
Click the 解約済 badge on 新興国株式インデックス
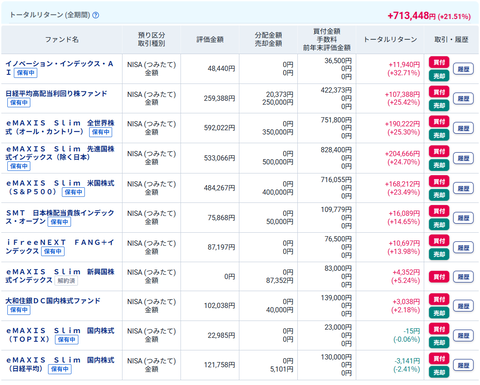pos(66,281)
